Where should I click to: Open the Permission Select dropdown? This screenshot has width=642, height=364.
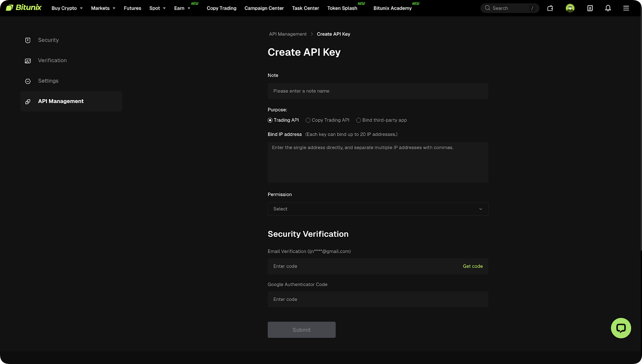pos(378,209)
